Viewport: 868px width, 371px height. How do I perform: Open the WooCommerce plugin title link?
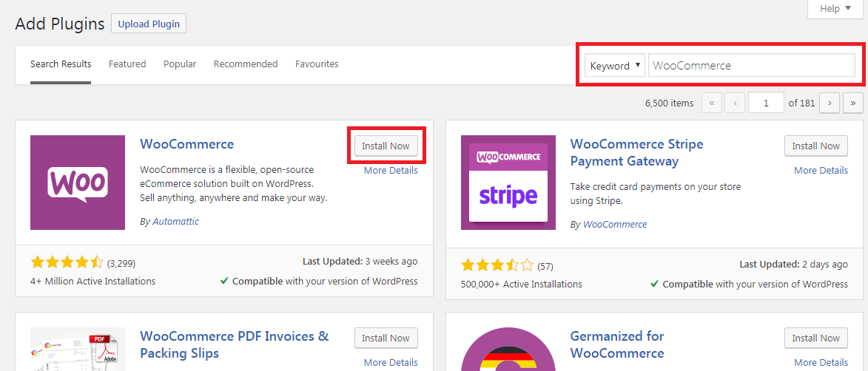click(x=187, y=144)
